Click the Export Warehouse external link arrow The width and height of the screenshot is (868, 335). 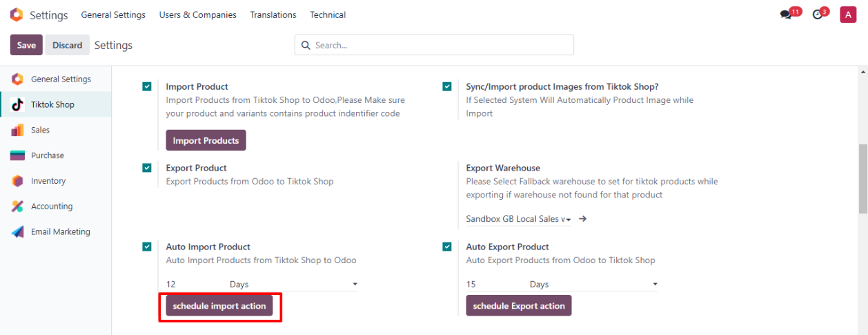tap(582, 219)
